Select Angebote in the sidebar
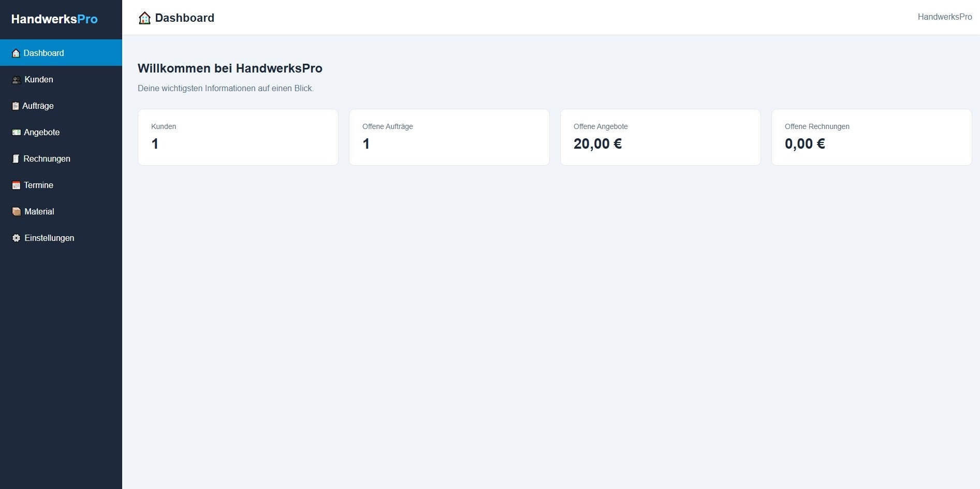 [x=61, y=132]
